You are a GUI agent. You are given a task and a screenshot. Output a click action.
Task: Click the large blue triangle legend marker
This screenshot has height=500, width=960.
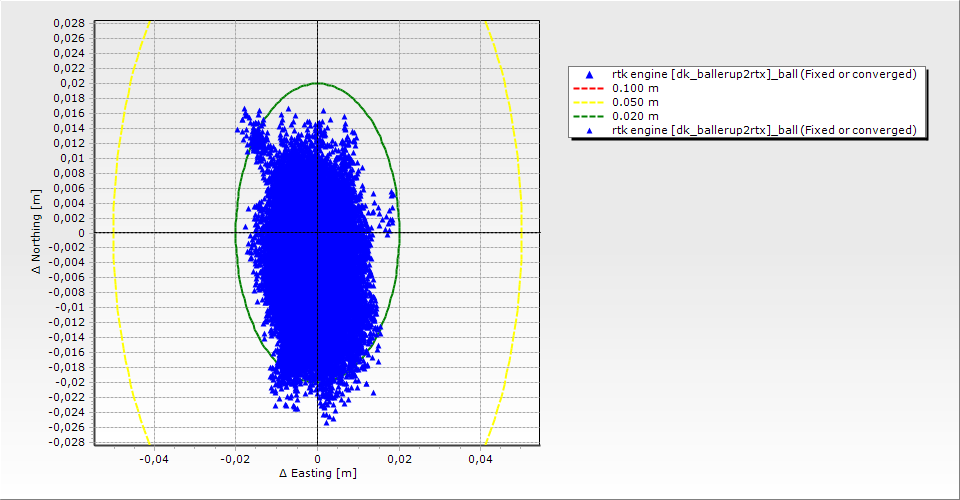(x=589, y=75)
